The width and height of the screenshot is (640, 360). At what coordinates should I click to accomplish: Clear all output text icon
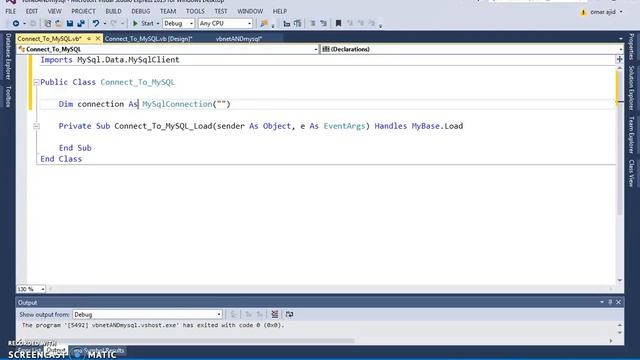tap(275, 314)
